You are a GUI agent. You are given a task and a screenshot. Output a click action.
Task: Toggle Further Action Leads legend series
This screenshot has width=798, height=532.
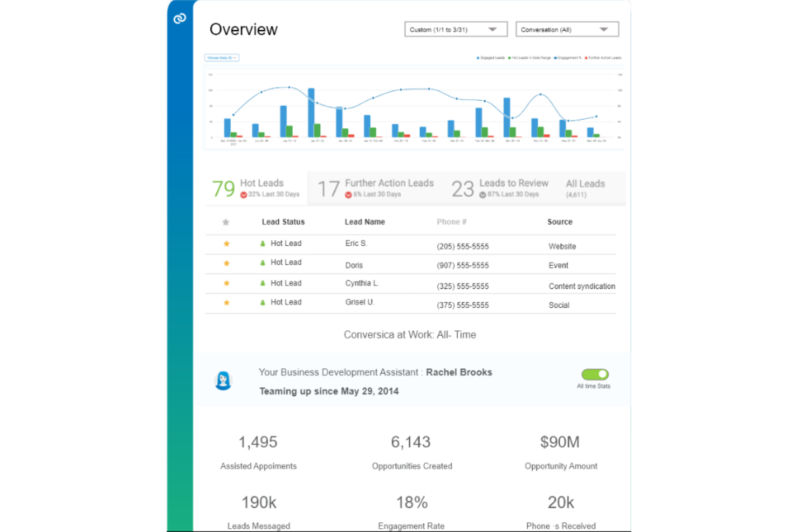(x=603, y=58)
